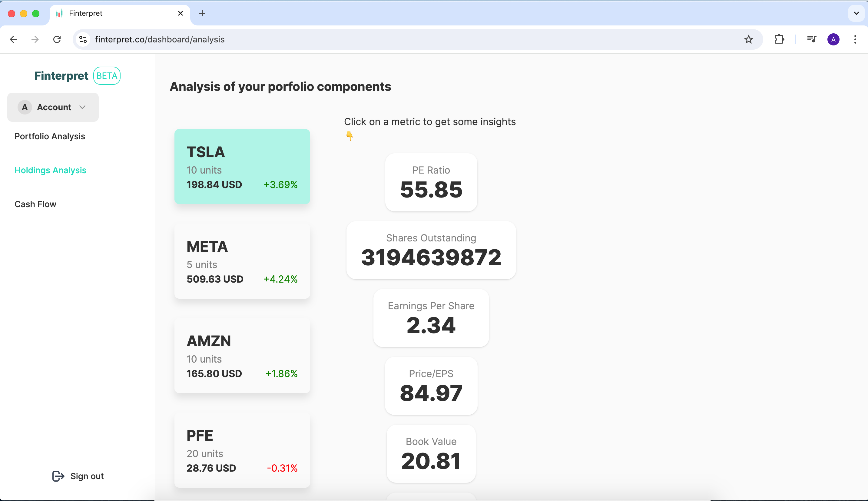Image resolution: width=868 pixels, height=501 pixels.
Task: Click the PE Ratio metric card
Action: click(431, 182)
